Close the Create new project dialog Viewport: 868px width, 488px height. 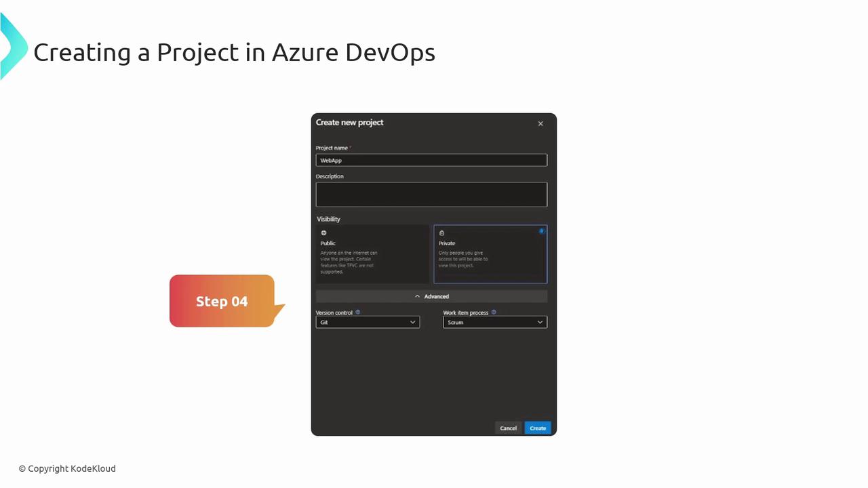click(540, 123)
